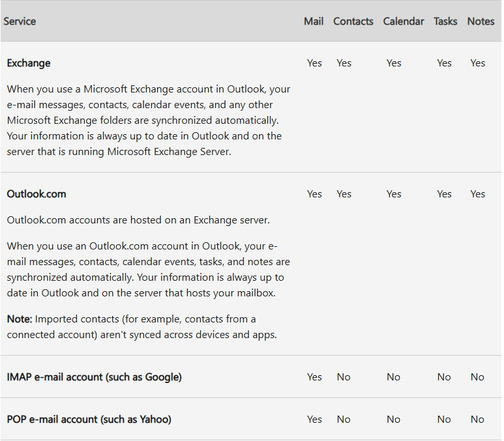Image resolution: width=504 pixels, height=441 pixels.
Task: Click the 'Note:' imported contacts paragraph
Action: pyautogui.click(x=141, y=327)
